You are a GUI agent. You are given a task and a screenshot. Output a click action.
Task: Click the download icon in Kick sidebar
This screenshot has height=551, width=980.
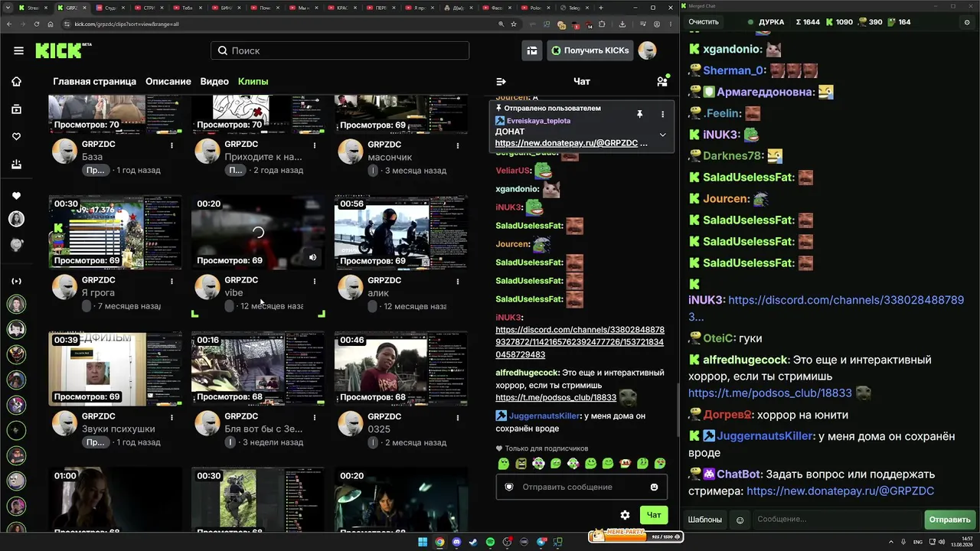click(16, 165)
